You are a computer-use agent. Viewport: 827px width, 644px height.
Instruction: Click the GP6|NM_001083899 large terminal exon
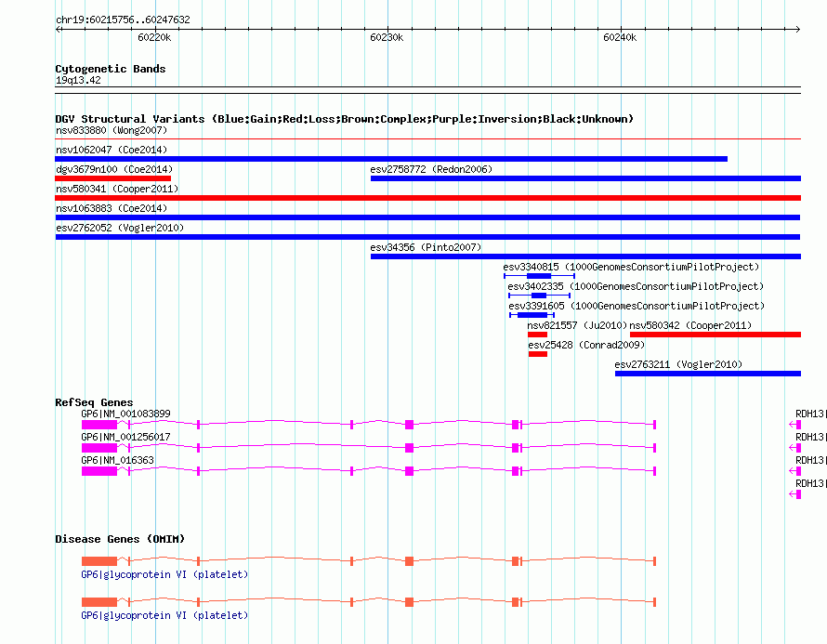[99, 425]
